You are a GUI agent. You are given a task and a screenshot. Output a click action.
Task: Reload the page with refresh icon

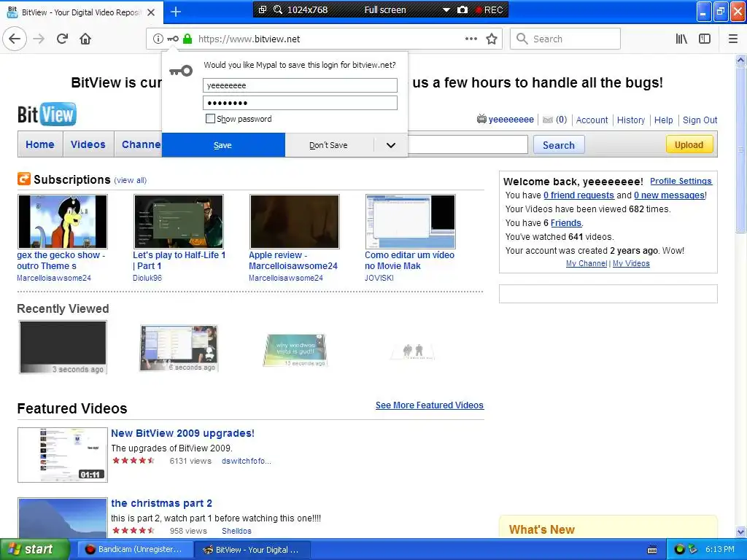pos(62,39)
